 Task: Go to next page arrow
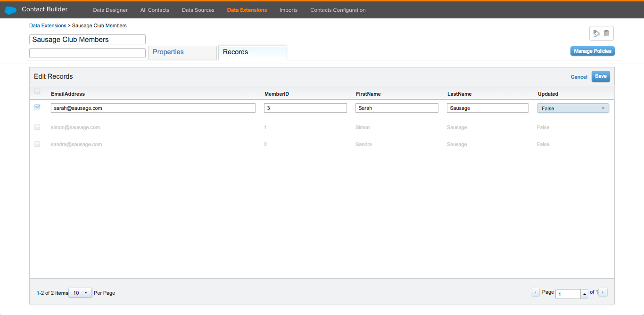603,292
